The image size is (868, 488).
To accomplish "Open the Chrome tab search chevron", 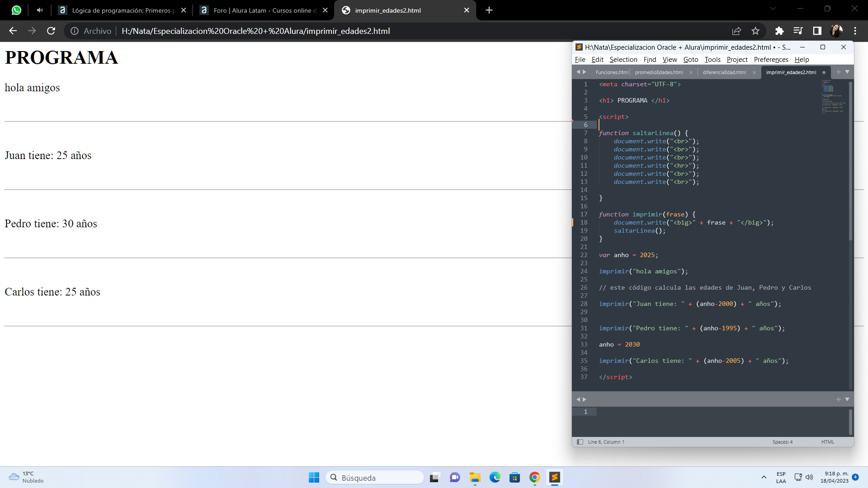I will (773, 9).
